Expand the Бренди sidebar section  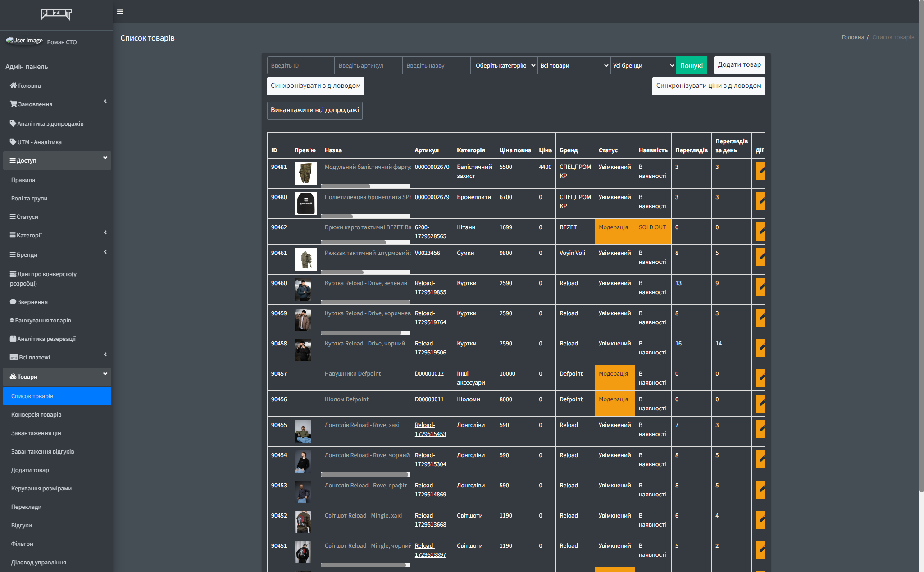57,254
